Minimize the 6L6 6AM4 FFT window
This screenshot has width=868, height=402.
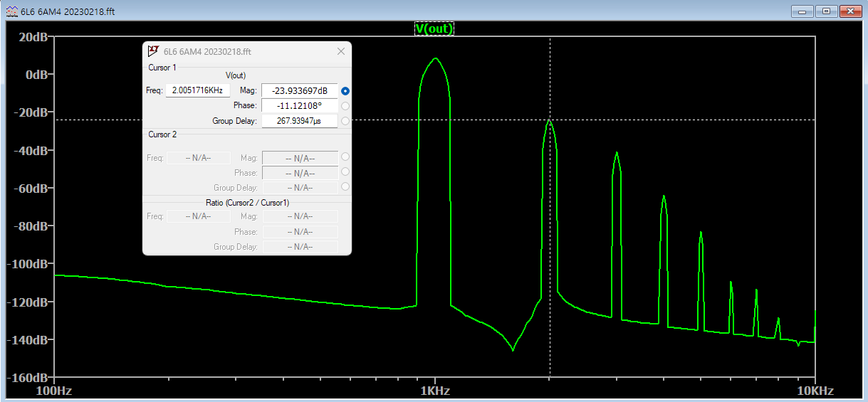802,11
